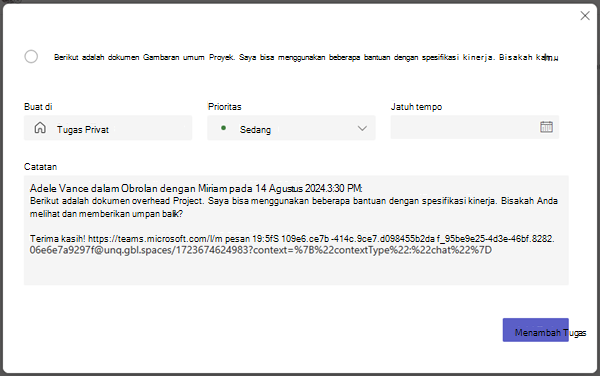600x376 pixels.
Task: Edit task title starting 'Berikut adalah dokumen Gambaran'
Action: (306, 57)
